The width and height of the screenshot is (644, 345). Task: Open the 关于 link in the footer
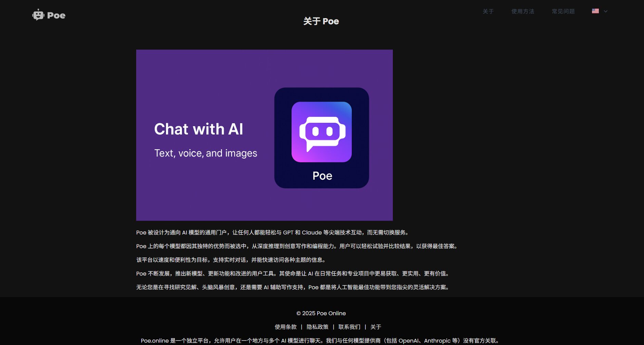[376, 327]
